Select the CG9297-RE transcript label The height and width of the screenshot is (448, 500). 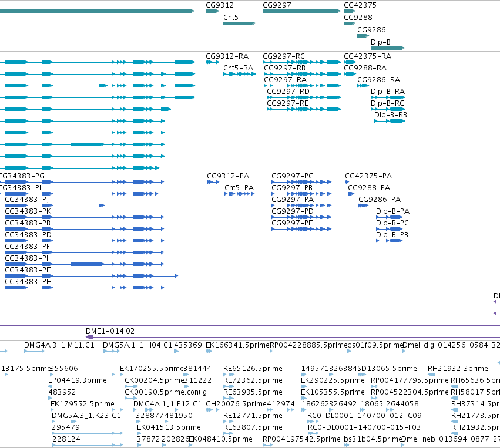[288, 103]
